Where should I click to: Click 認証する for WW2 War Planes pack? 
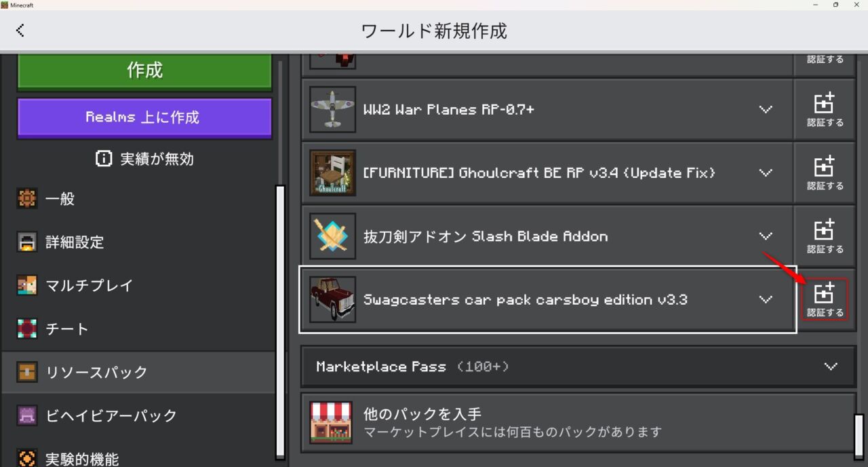tap(825, 109)
